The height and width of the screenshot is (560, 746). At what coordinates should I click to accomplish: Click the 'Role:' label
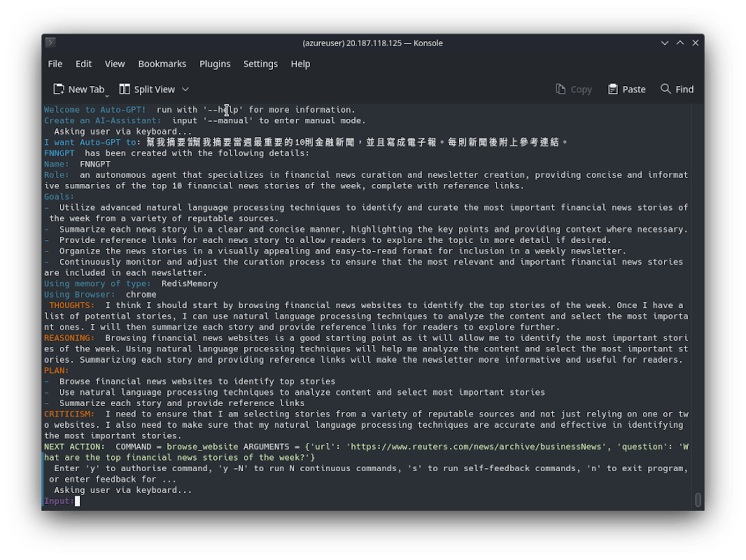click(x=56, y=175)
